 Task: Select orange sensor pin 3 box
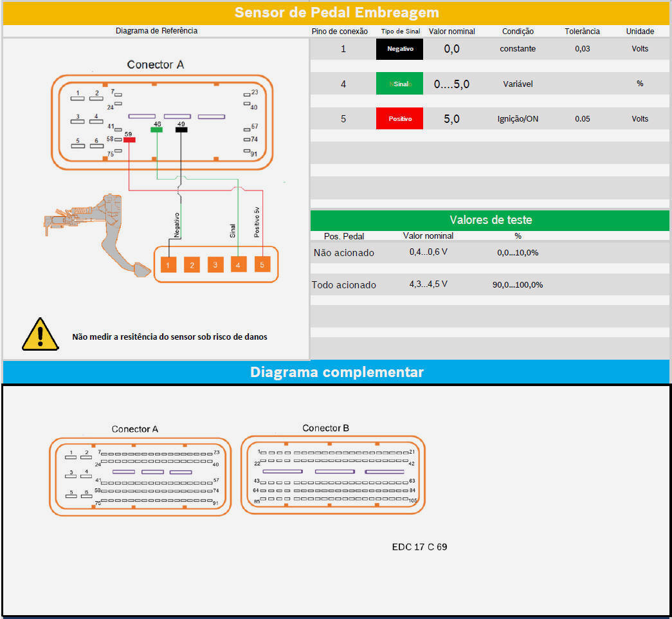pos(215,264)
